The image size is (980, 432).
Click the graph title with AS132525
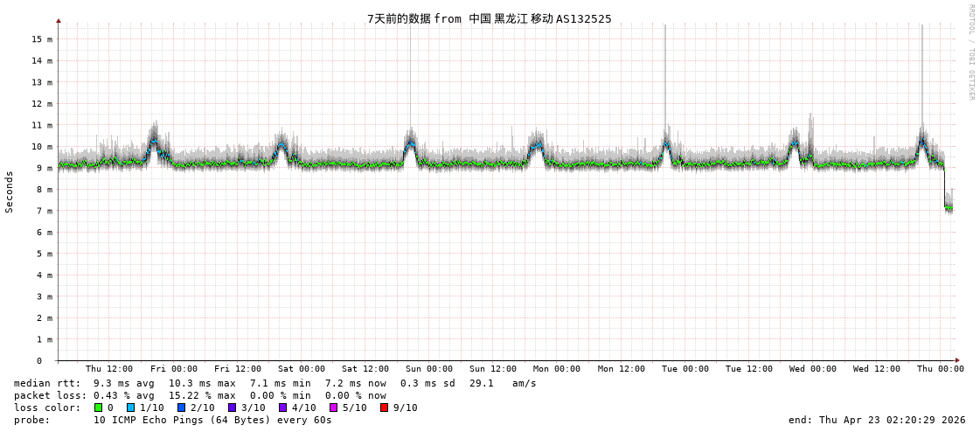[x=489, y=18]
